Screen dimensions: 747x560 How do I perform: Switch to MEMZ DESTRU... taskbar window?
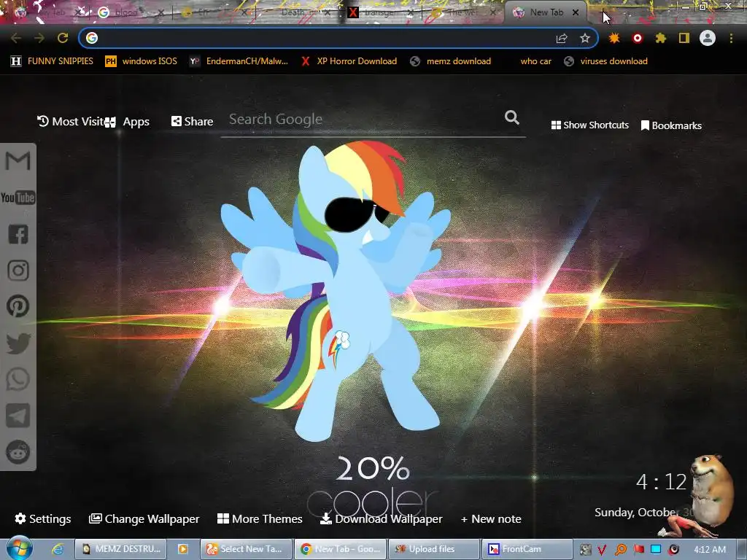tap(121, 549)
